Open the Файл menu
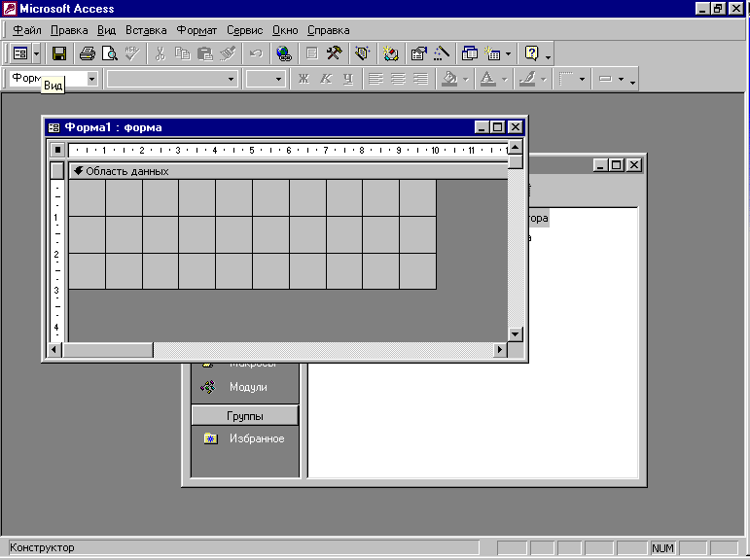 coord(27,30)
